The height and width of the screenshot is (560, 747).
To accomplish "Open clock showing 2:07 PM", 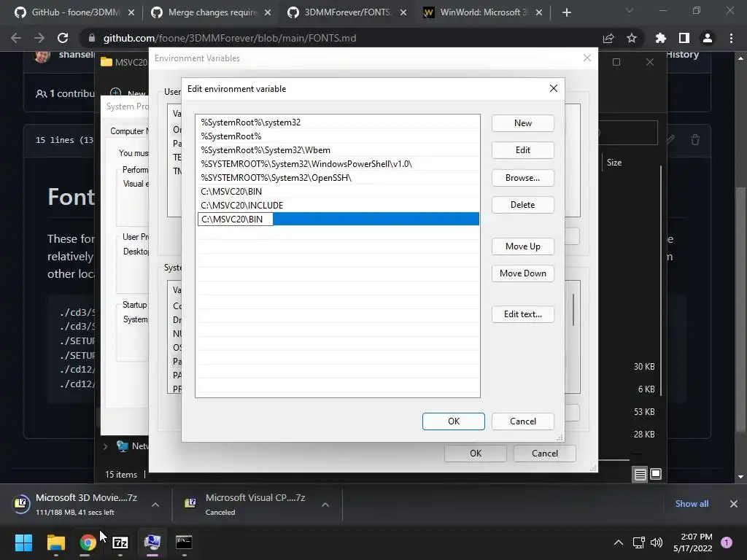I will [x=693, y=542].
